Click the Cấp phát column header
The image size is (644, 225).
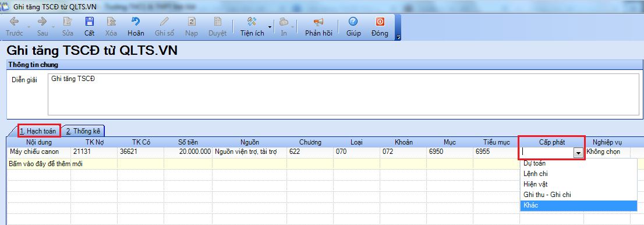(552, 142)
